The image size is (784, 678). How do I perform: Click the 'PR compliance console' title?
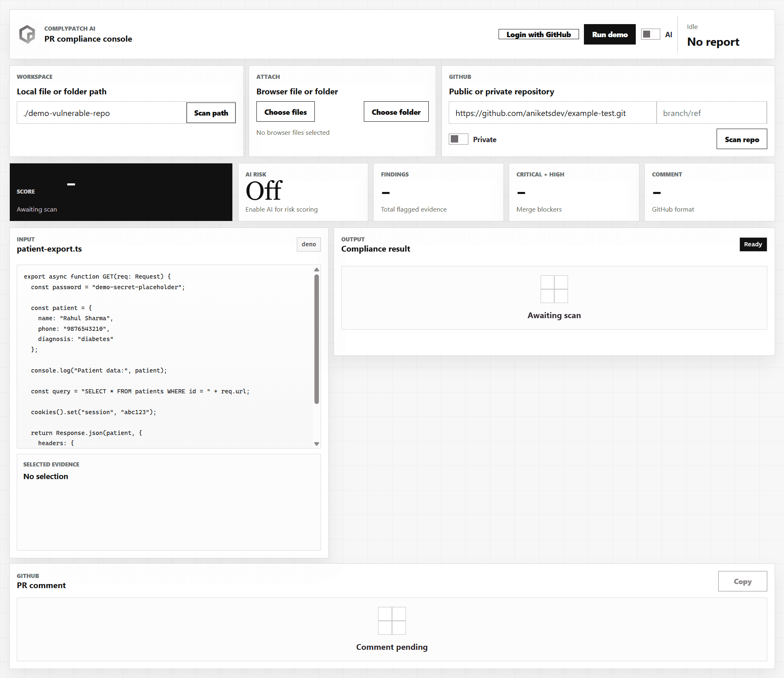88,39
